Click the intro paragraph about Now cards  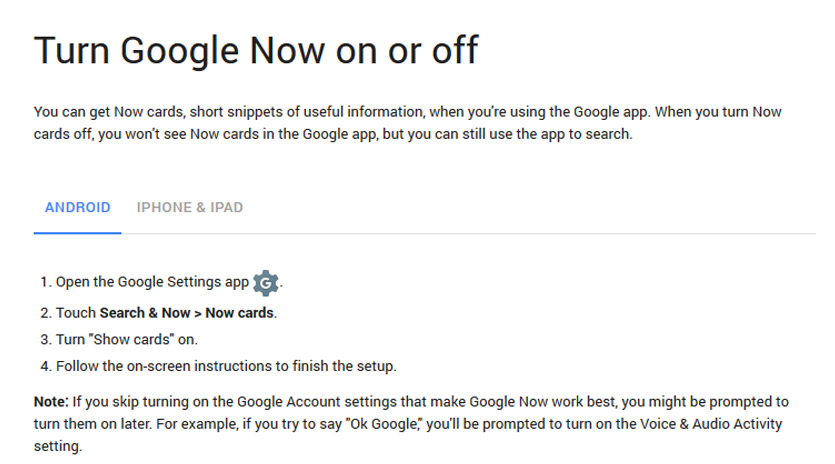coord(407,123)
